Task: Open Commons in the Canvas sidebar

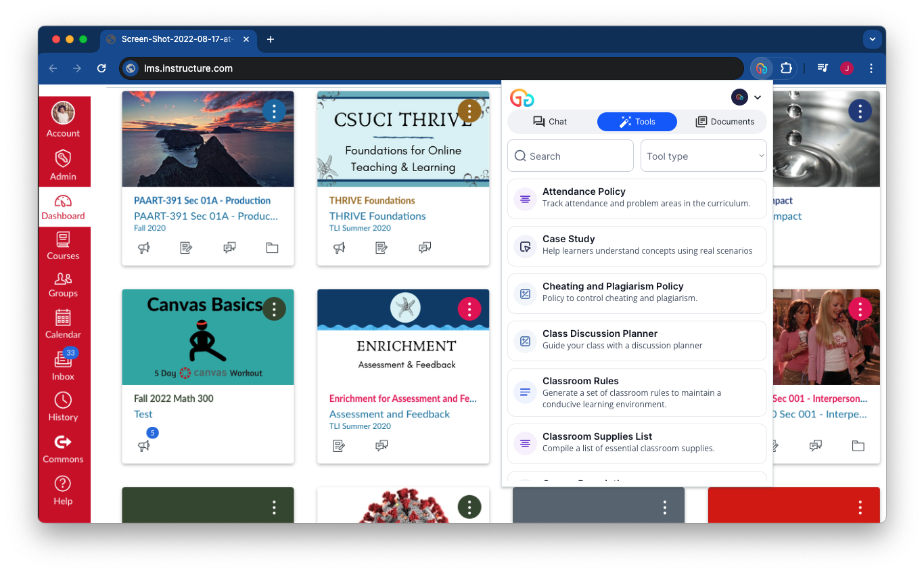Action: [63, 449]
